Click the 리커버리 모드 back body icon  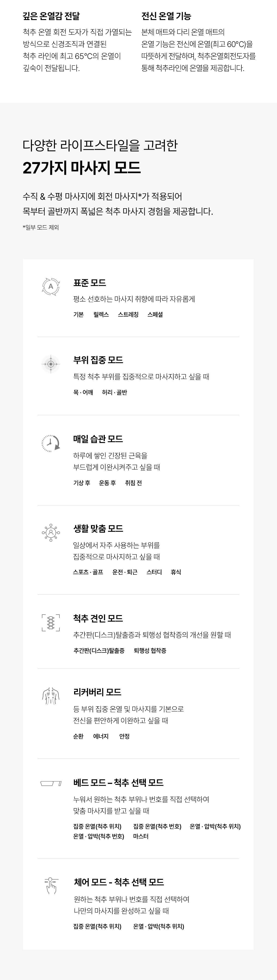point(51,696)
